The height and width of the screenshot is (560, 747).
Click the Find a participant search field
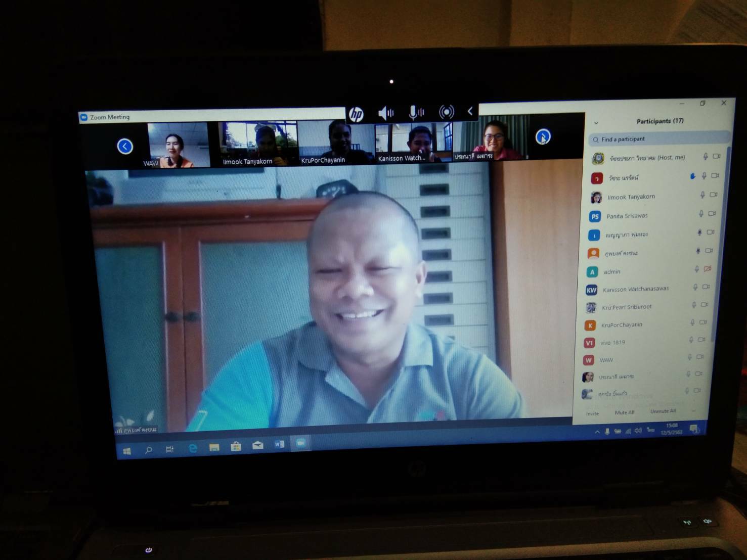click(x=657, y=139)
